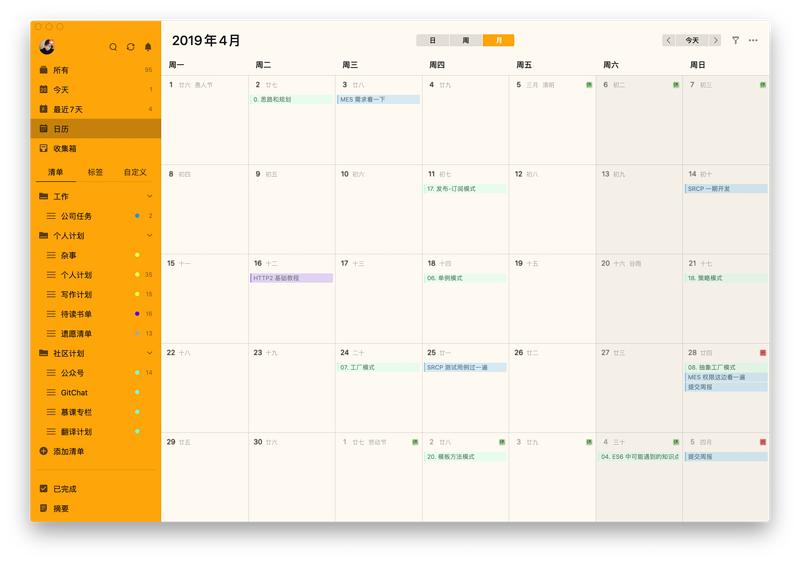Screen dimensions: 800x562
Task: Go to next month with right arrow
Action: click(x=715, y=40)
